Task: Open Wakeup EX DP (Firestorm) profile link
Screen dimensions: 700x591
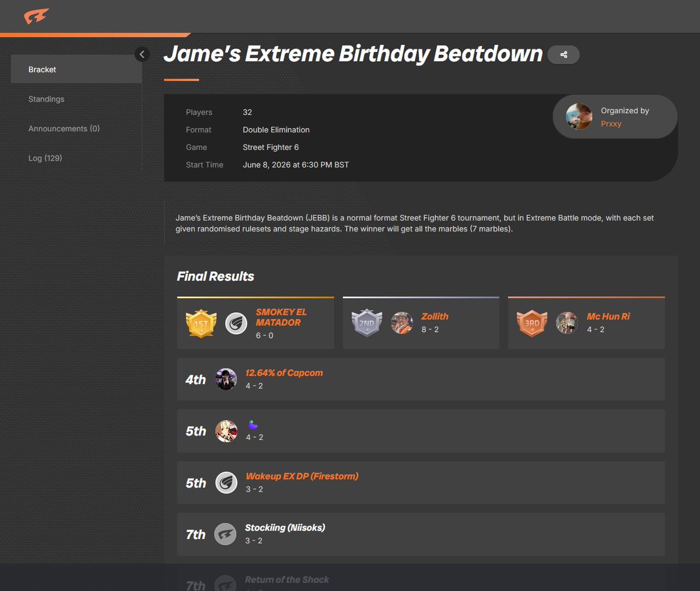Action: (x=302, y=476)
